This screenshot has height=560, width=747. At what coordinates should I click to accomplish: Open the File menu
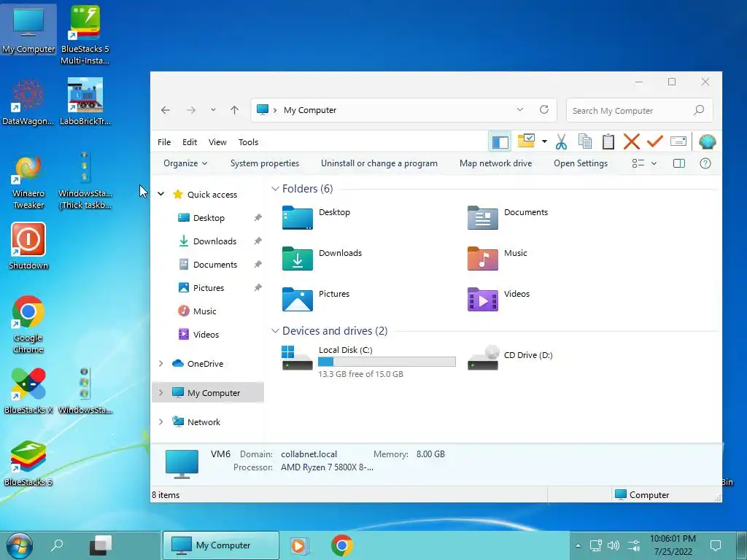click(x=164, y=142)
